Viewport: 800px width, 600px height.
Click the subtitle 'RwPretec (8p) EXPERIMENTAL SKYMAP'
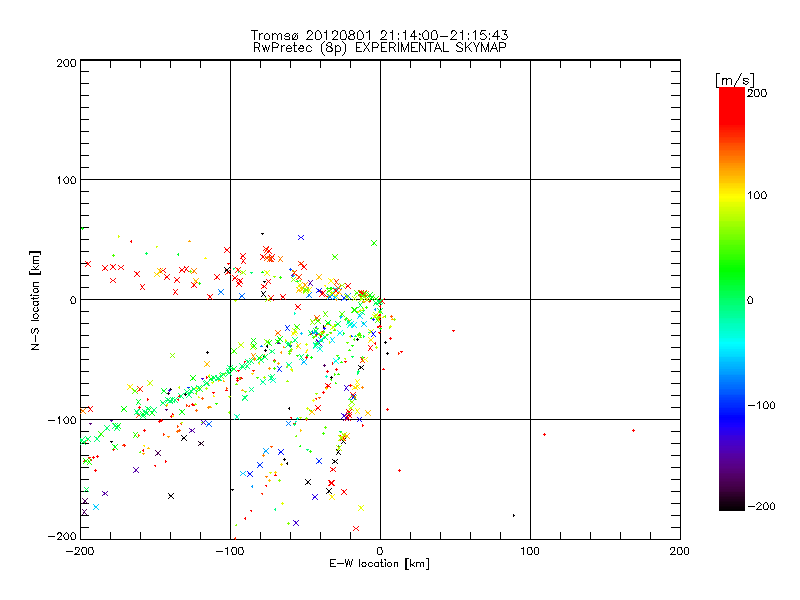pos(379,48)
